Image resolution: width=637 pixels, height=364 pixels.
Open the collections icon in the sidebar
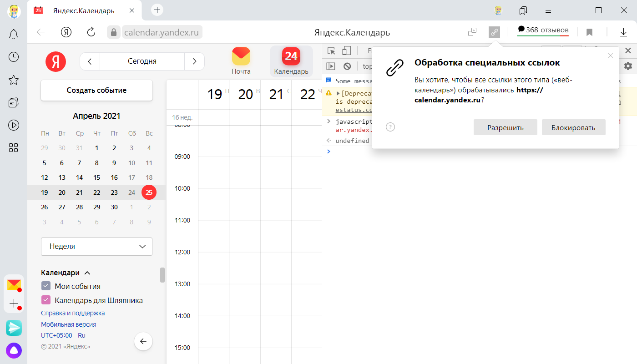14,103
